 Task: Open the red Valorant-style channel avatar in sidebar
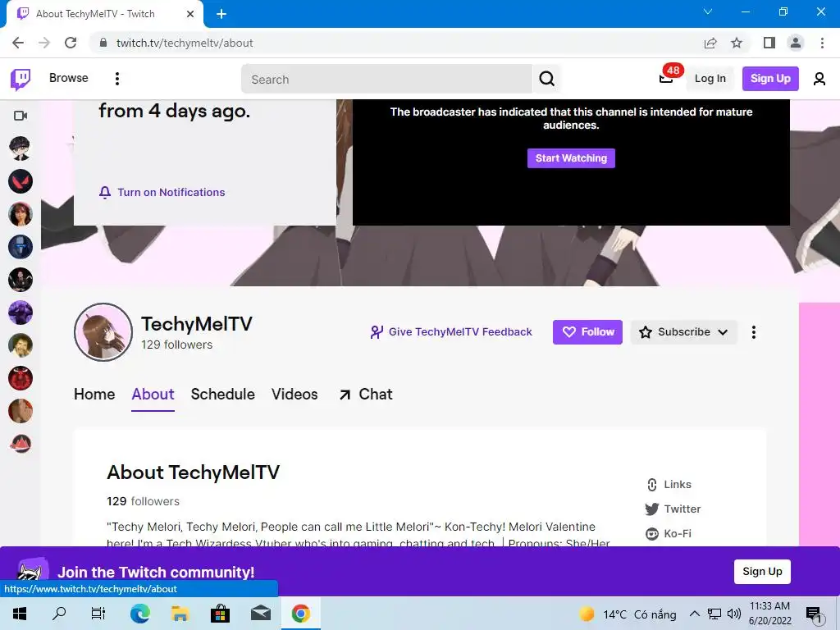point(21,181)
